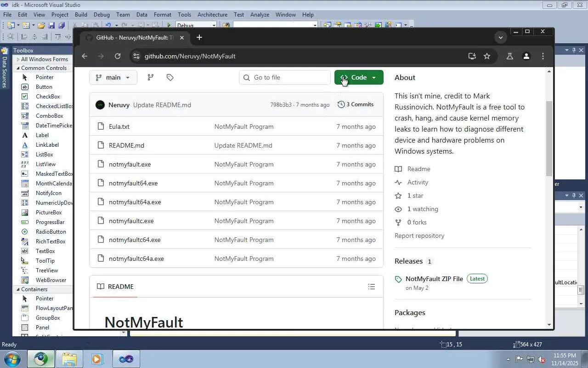
Task: Open the main branch dropdown
Action: (x=113, y=77)
